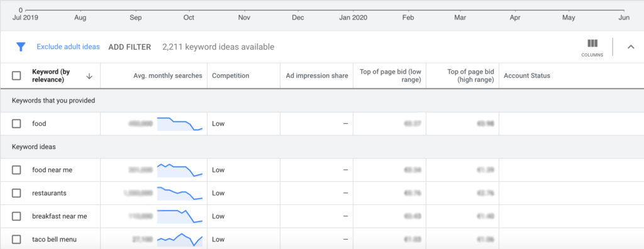Select the taco bell menu checkbox
Viewport: 644px width, 249px height.
tap(16, 239)
